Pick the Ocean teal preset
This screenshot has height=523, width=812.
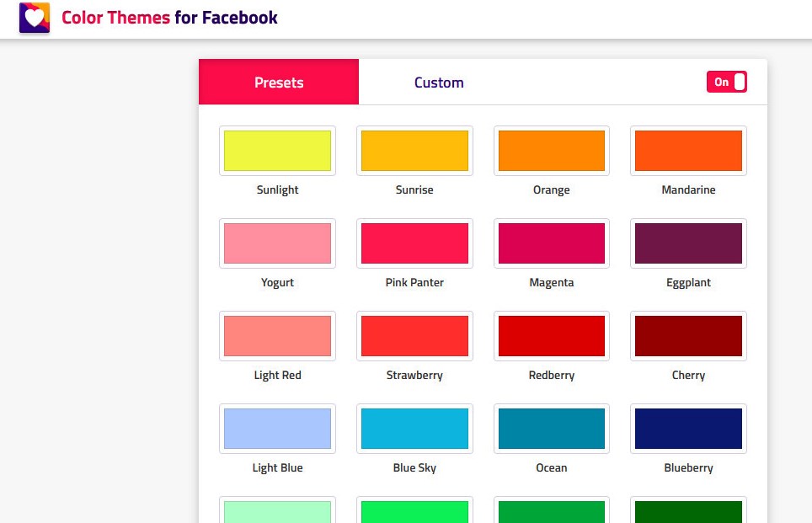click(551, 428)
